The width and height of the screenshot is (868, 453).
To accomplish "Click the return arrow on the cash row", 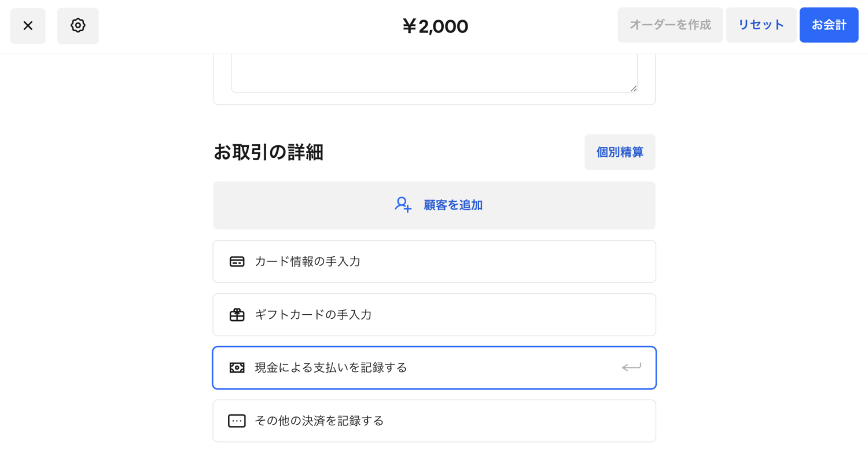I will coord(632,367).
